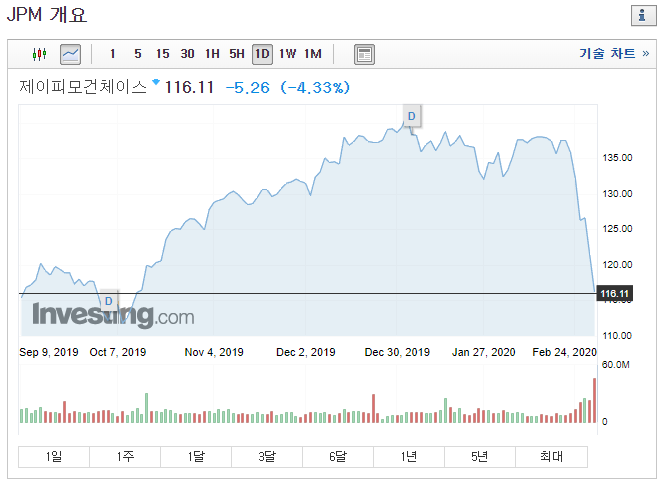Open the news overlay icon in toolbar
This screenshot has height=487, width=665.
(364, 54)
